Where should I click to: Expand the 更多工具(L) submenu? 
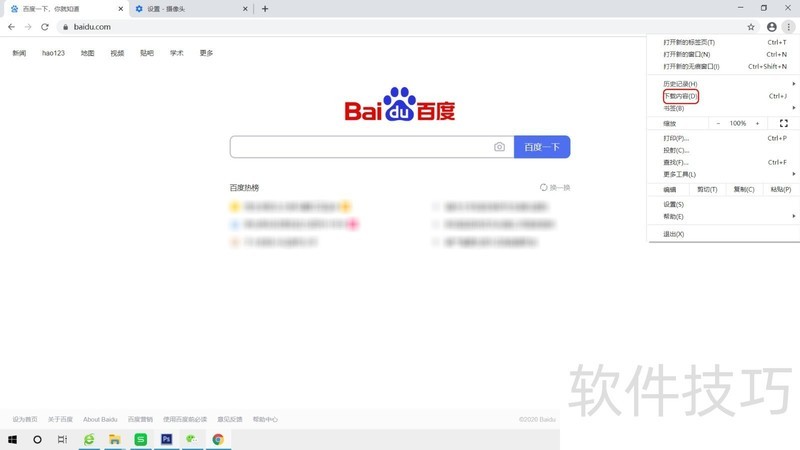pos(724,174)
